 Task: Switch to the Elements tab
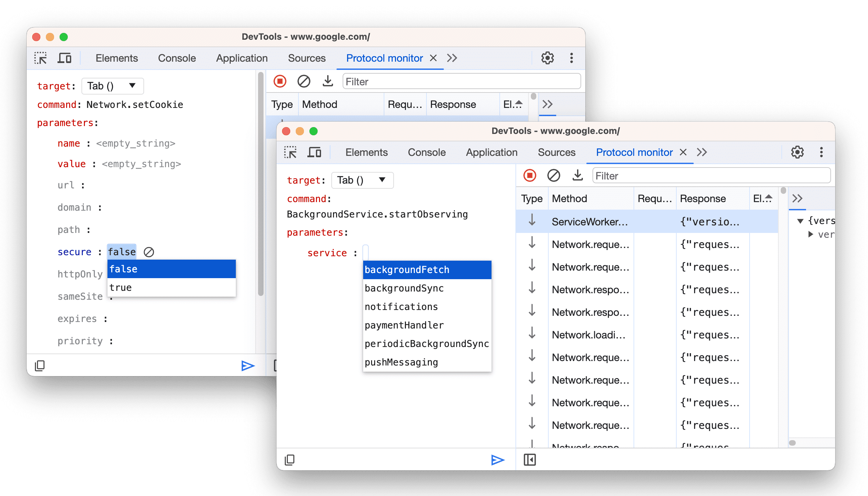(x=366, y=153)
